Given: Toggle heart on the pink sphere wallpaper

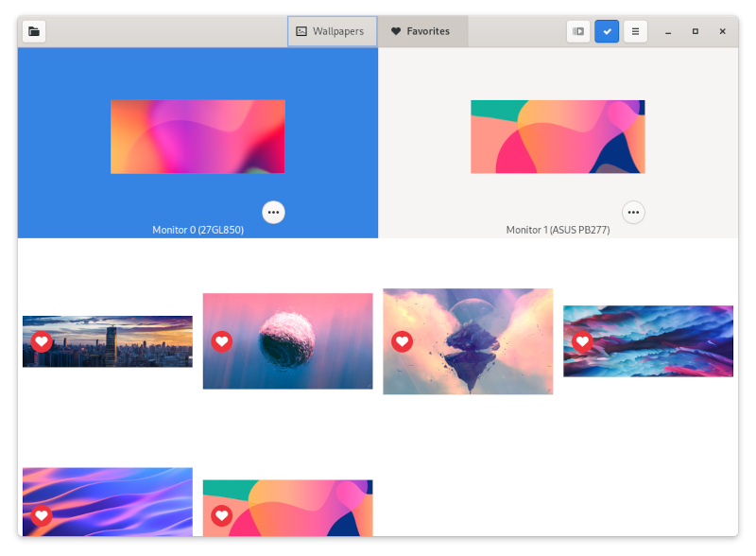Looking at the screenshot, I should click(222, 341).
